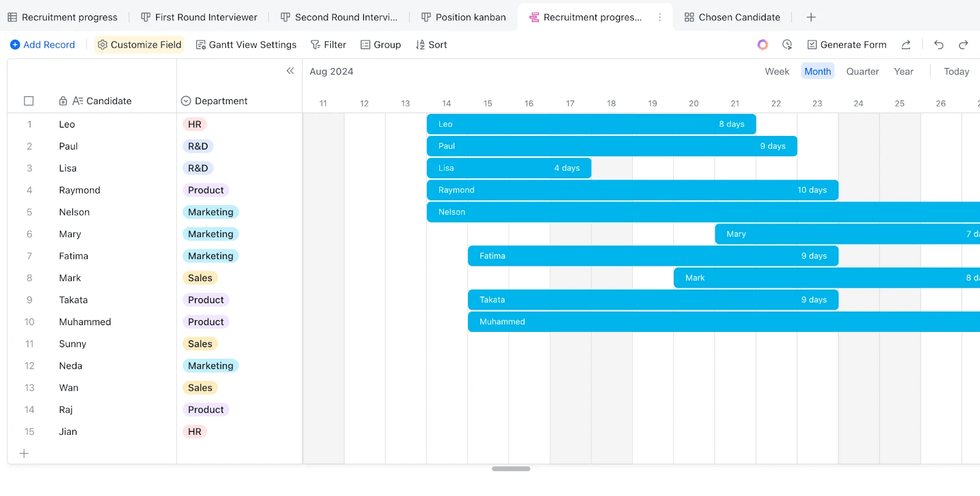
Task: Open the Sort options dropdown
Action: pos(431,45)
